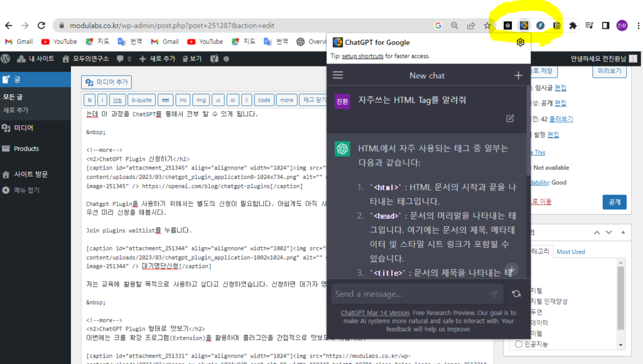This screenshot has width=643, height=364.
Task: Collapse the category panel with triangle toggle
Action: [x=623, y=232]
